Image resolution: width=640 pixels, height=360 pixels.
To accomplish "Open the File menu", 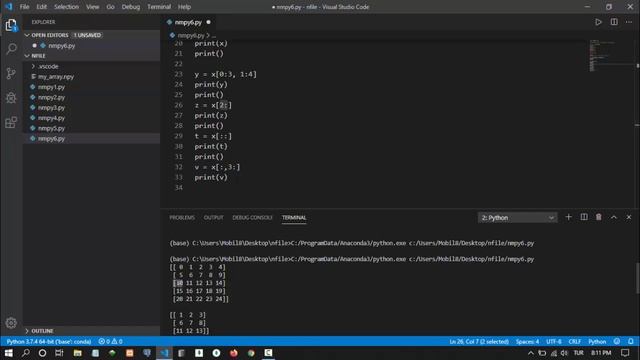I will 24,7.
